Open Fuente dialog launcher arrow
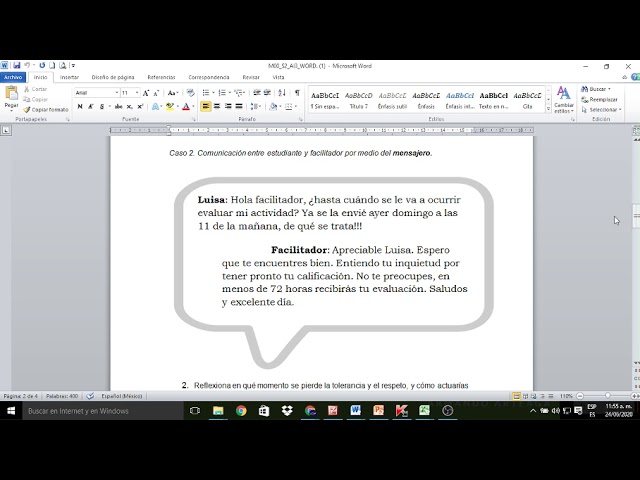Viewport: 640px width, 480px height. [193, 119]
